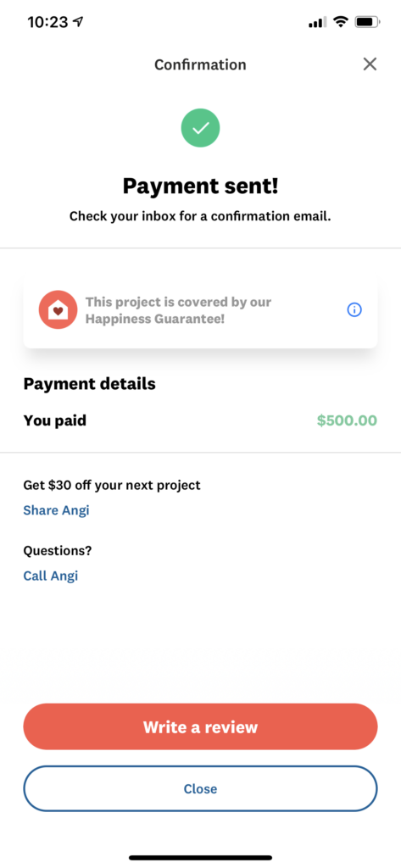Tap the home indicator bar

coord(200,858)
